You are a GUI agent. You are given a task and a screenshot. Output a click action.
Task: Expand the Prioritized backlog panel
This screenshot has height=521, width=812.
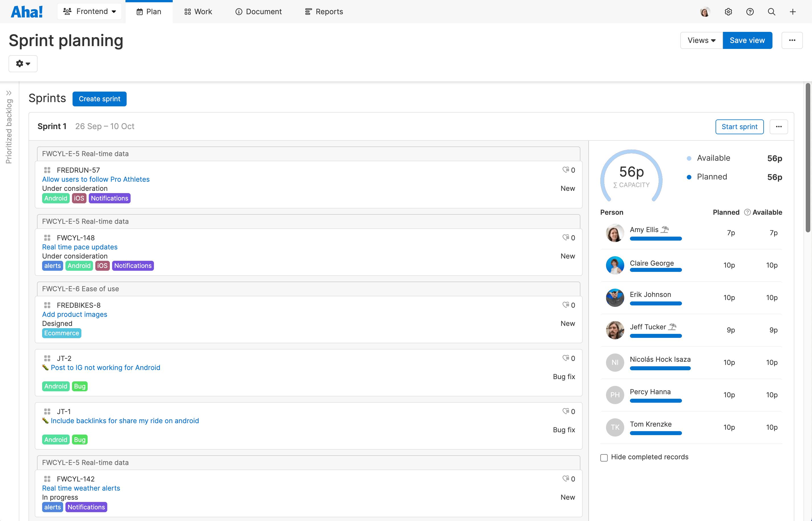pyautogui.click(x=9, y=92)
